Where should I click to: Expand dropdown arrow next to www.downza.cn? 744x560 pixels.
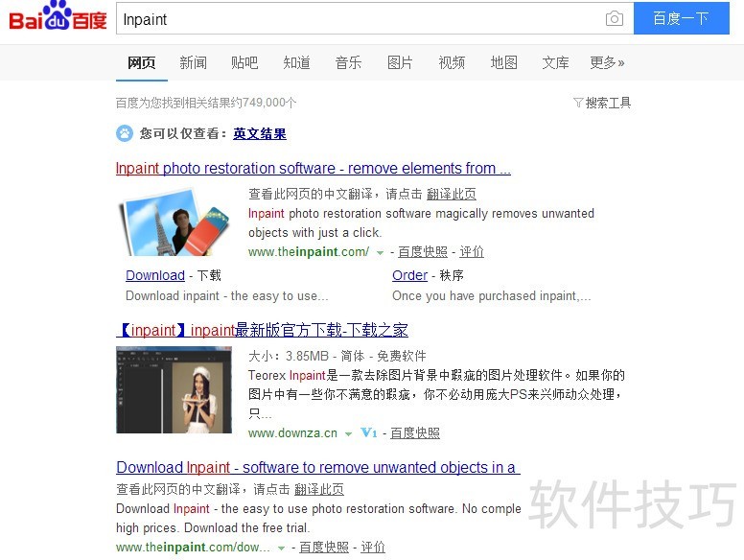point(348,433)
